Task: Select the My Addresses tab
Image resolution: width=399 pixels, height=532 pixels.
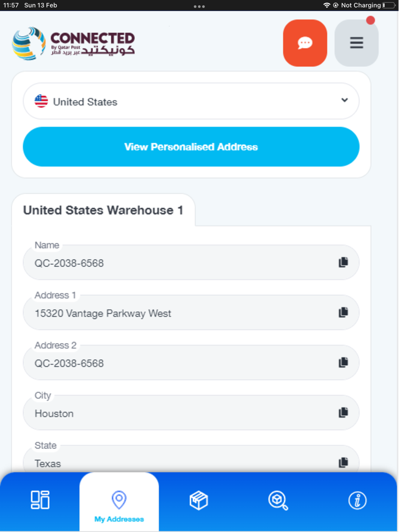Action: [x=119, y=504]
